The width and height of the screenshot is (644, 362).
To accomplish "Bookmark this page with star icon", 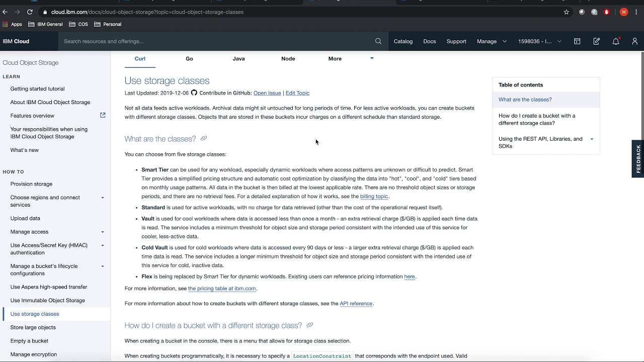I will 567,12.
